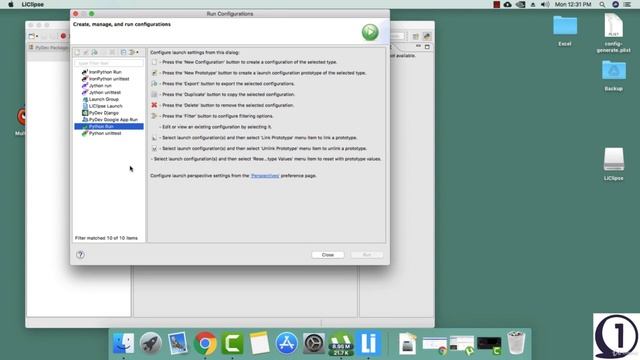The image size is (640, 360).
Task: Click the disk image file in dock
Action: click(407, 343)
